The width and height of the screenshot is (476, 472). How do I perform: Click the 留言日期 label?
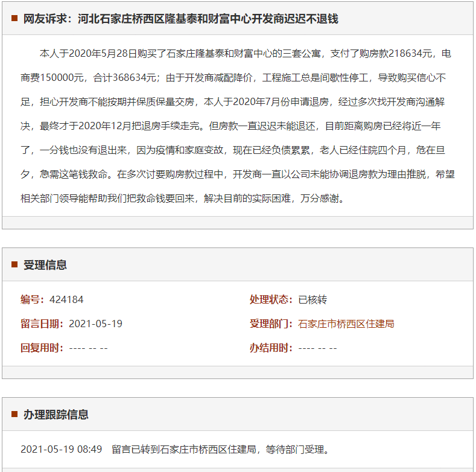tap(42, 324)
